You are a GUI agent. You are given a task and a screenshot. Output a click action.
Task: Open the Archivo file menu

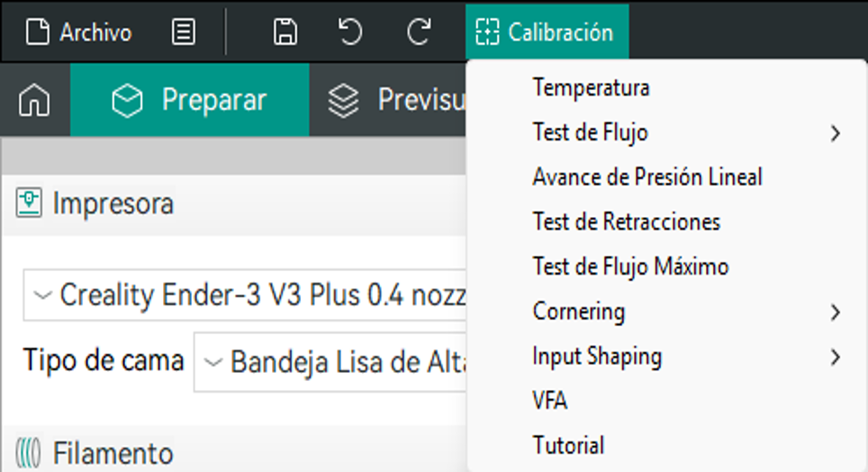tap(78, 32)
